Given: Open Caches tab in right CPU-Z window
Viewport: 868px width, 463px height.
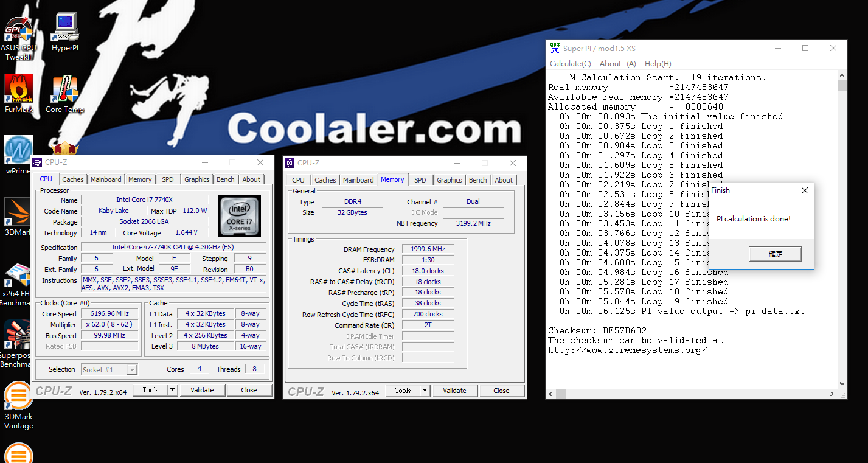Looking at the screenshot, I should [x=325, y=180].
